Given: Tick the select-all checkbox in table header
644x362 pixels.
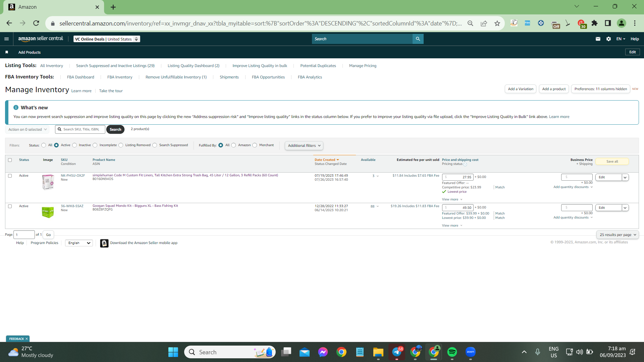Looking at the screenshot, I should pos(10,160).
